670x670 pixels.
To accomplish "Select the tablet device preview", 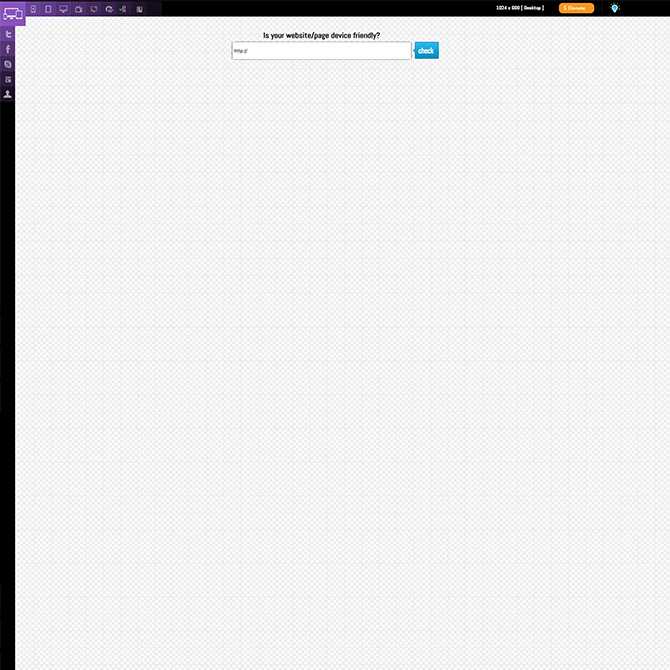I will 48,9.
